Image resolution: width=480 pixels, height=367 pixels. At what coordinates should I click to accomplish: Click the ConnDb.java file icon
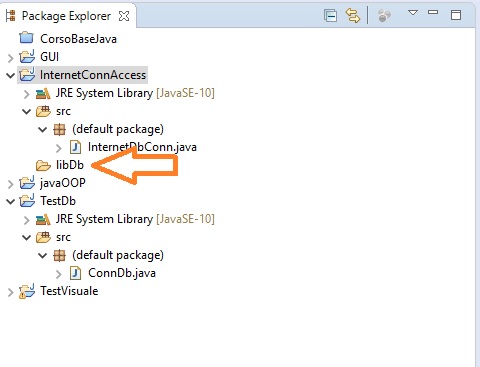point(75,273)
